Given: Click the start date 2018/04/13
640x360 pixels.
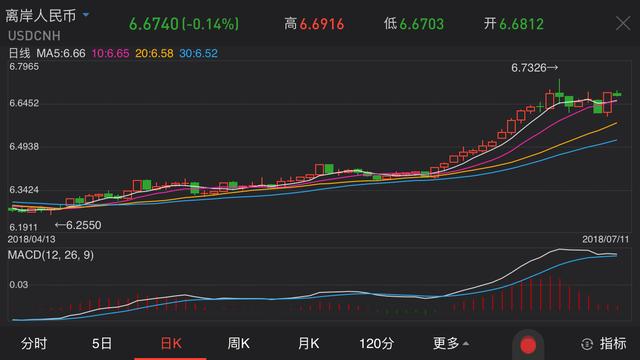Looking at the screenshot, I should click(31, 239).
